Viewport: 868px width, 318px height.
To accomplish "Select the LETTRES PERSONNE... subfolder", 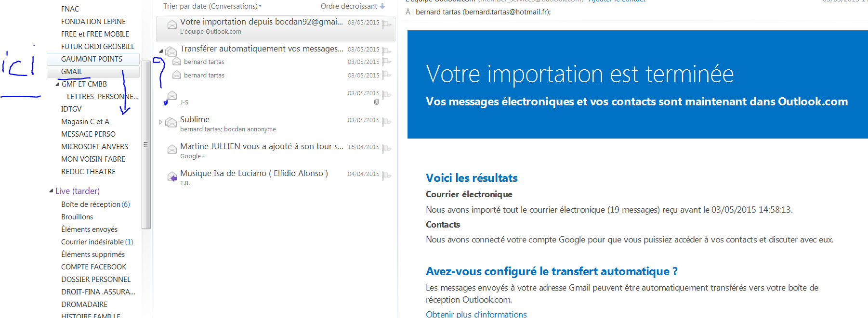I will 103,97.
